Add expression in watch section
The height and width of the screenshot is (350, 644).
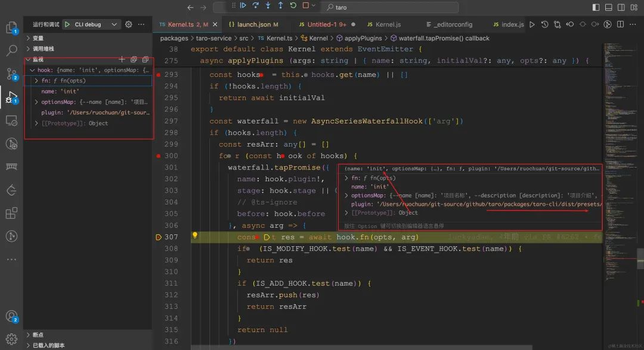[x=122, y=60]
